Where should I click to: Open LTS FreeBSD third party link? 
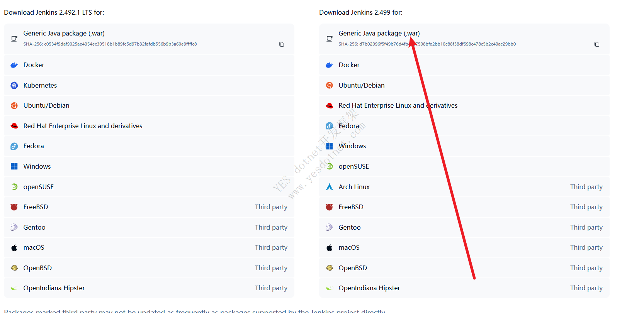click(149, 207)
